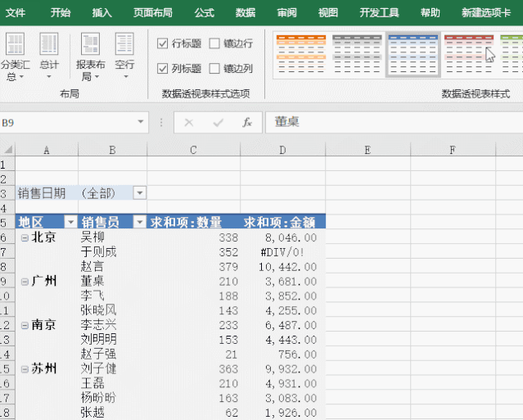Screen dimensions: 523x420
Task: Confirm the formula bar entry (checkmark icon)
Action: (219, 123)
